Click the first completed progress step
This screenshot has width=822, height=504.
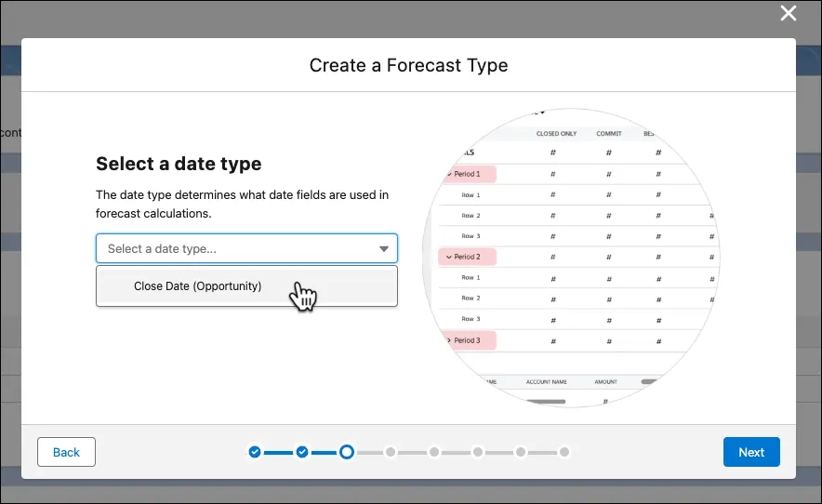[255, 452]
